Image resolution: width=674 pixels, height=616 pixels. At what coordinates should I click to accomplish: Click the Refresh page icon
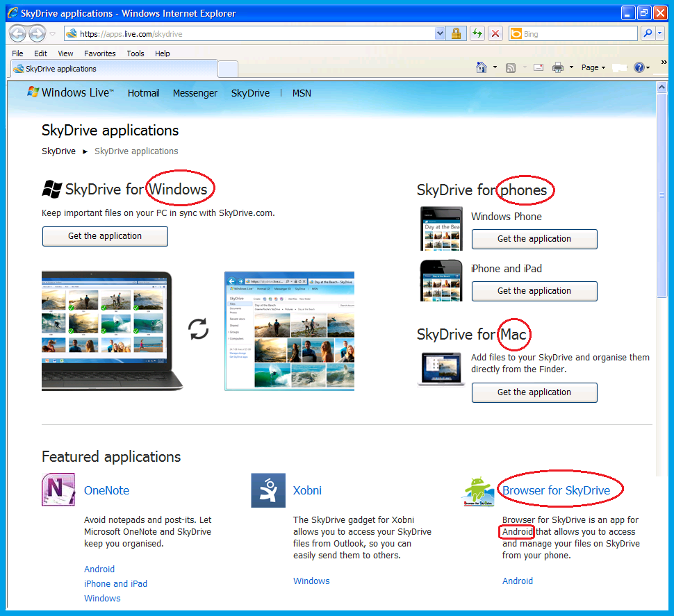coord(477,33)
